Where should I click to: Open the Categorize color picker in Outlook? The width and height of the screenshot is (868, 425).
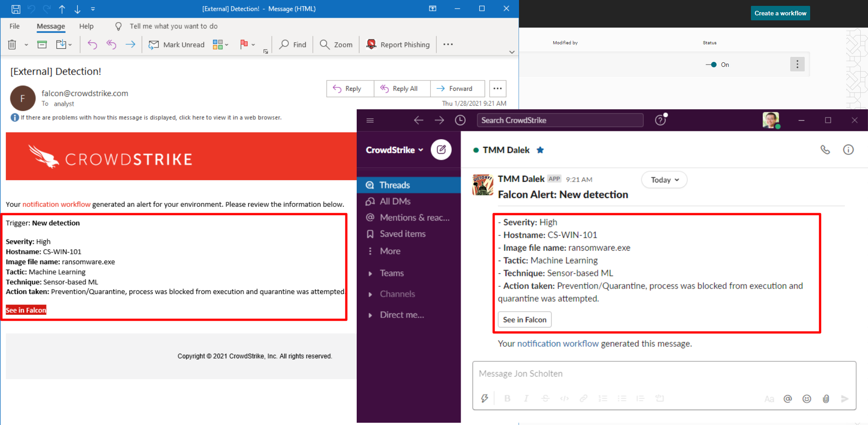tap(220, 44)
